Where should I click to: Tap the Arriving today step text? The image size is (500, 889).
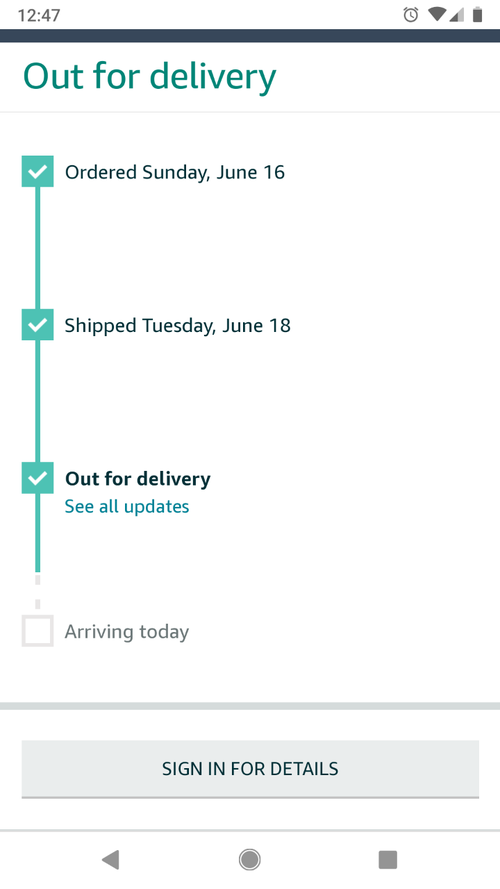[x=127, y=632]
